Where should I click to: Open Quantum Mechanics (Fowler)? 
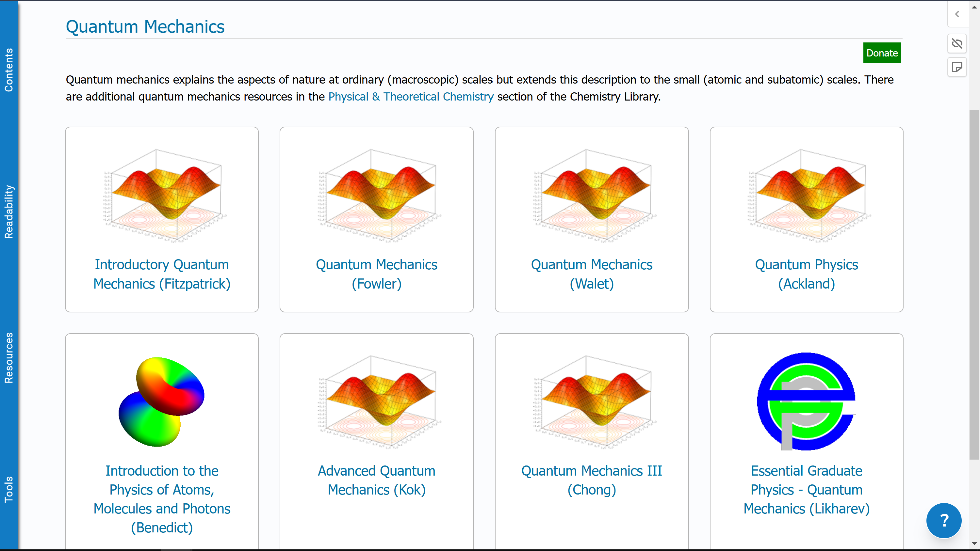(376, 274)
